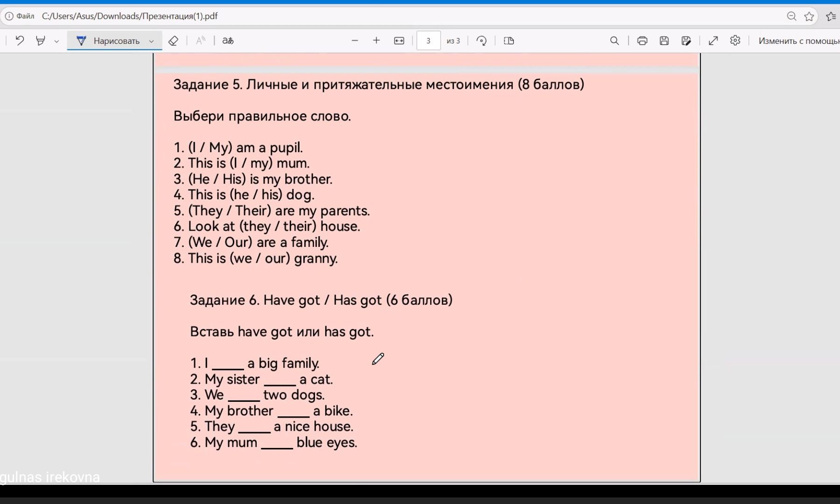Click Изменить с помощью button
Screen dimensions: 840x504
pyautogui.click(x=799, y=41)
